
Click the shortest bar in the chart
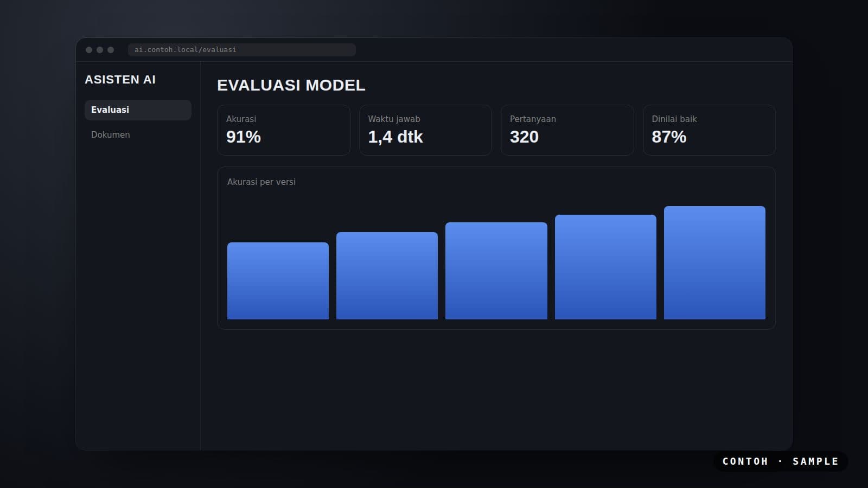coord(278,281)
